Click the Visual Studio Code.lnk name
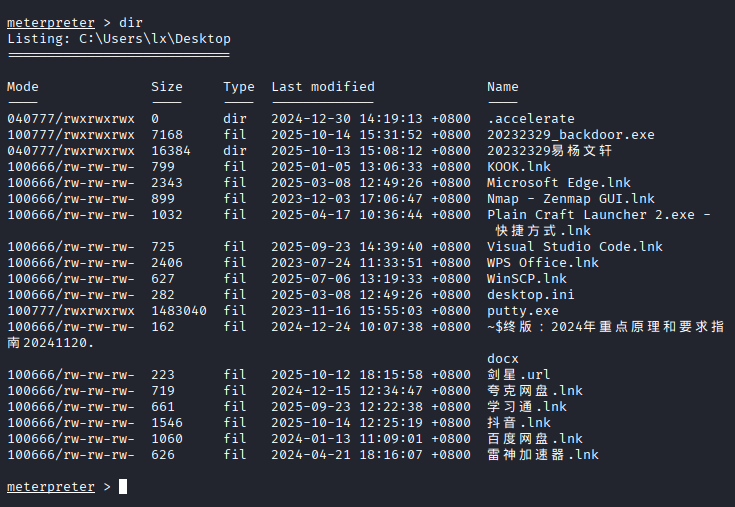Viewport: 735px width, 507px height. tap(574, 247)
